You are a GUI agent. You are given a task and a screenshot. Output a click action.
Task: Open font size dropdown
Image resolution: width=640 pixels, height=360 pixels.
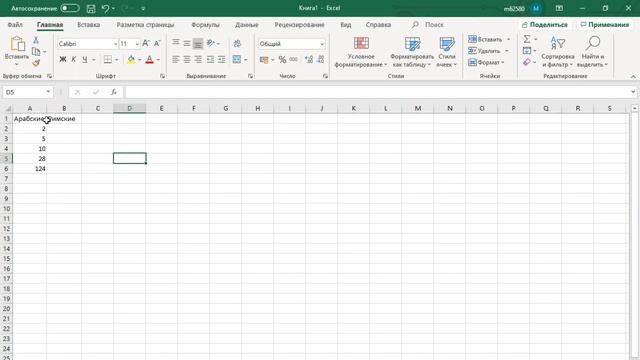click(137, 44)
